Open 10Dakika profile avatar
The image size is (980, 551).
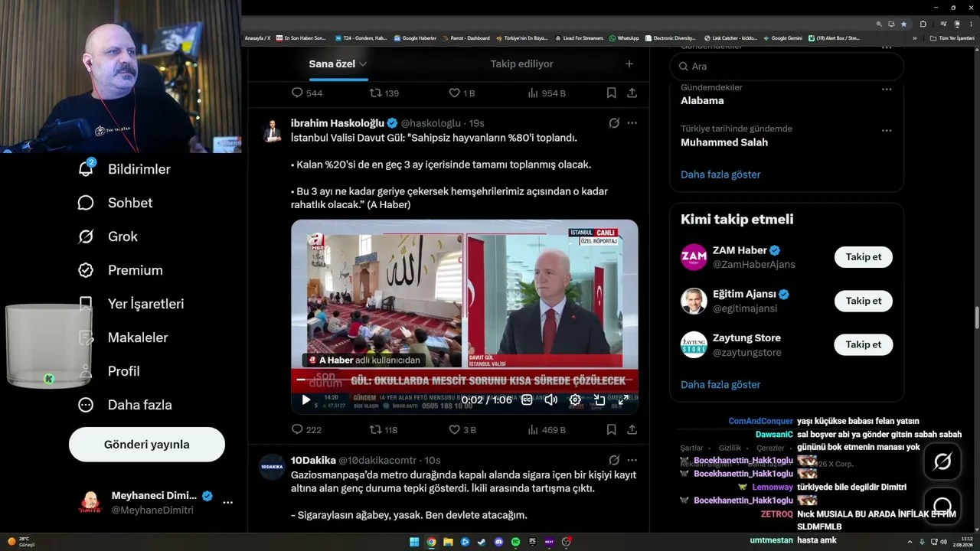click(x=272, y=467)
